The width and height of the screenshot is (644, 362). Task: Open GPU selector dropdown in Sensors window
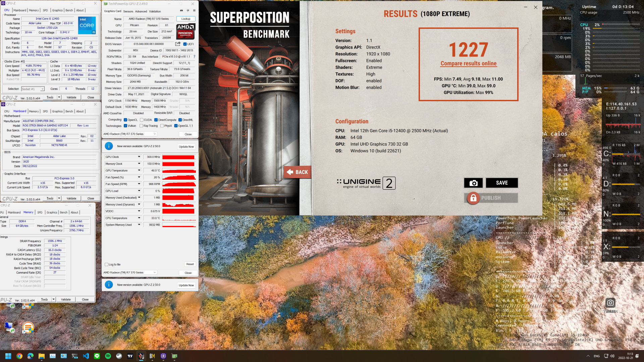coord(130,273)
